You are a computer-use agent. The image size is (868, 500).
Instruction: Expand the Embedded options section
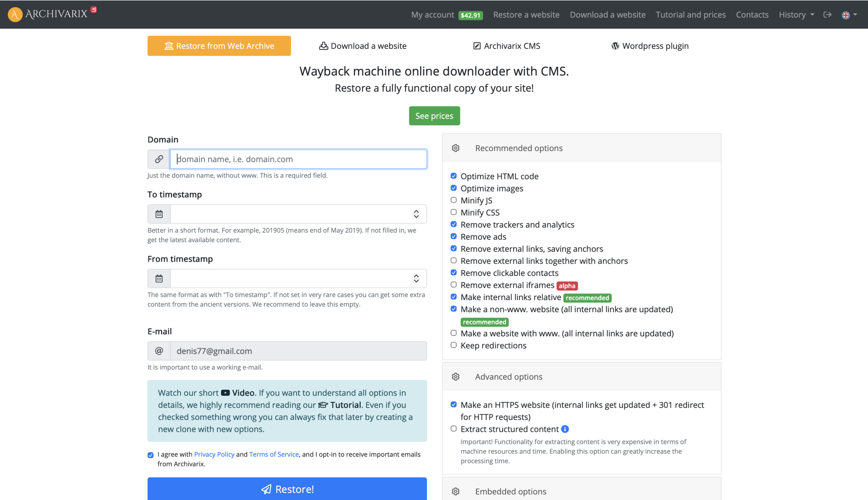[510, 492]
